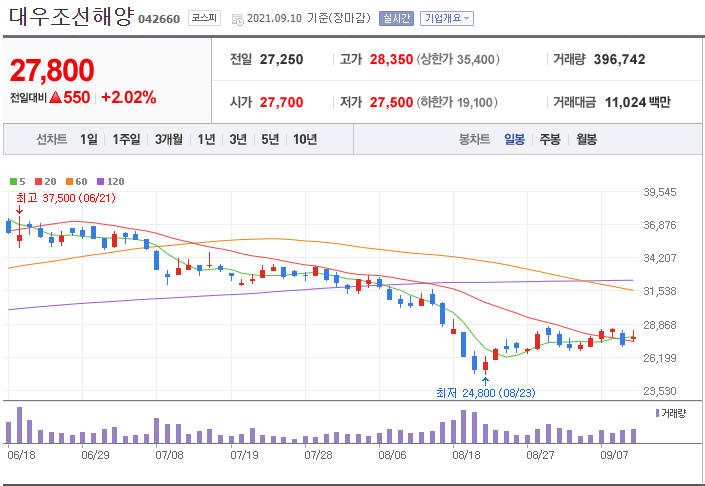Switch to 주봉 candlestick chart
Viewport: 705px width, 486px height.
550,139
